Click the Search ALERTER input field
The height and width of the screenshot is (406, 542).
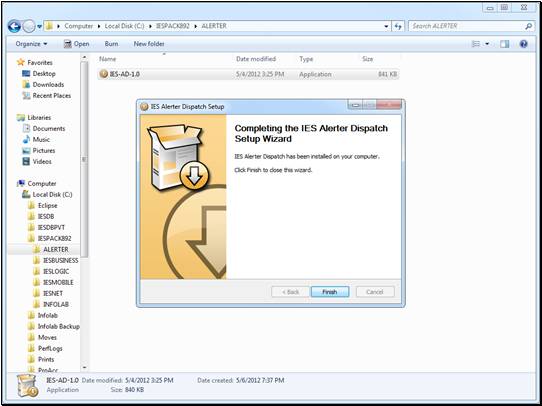[x=468, y=26]
